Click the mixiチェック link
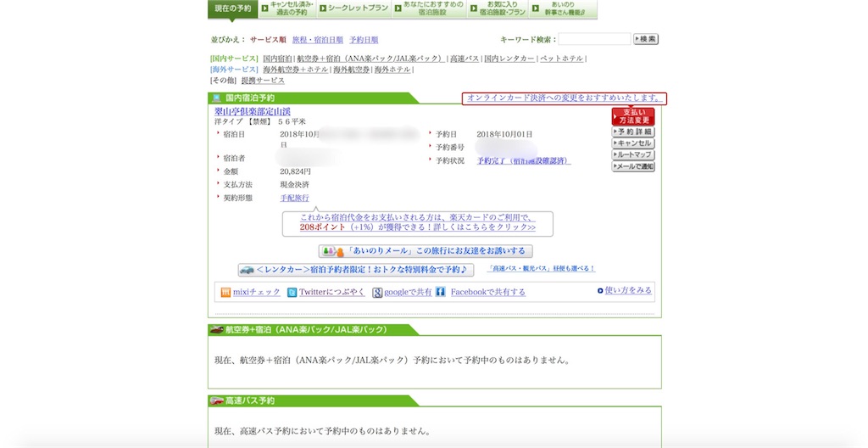Viewport: 868px width, 448px height. tap(257, 292)
